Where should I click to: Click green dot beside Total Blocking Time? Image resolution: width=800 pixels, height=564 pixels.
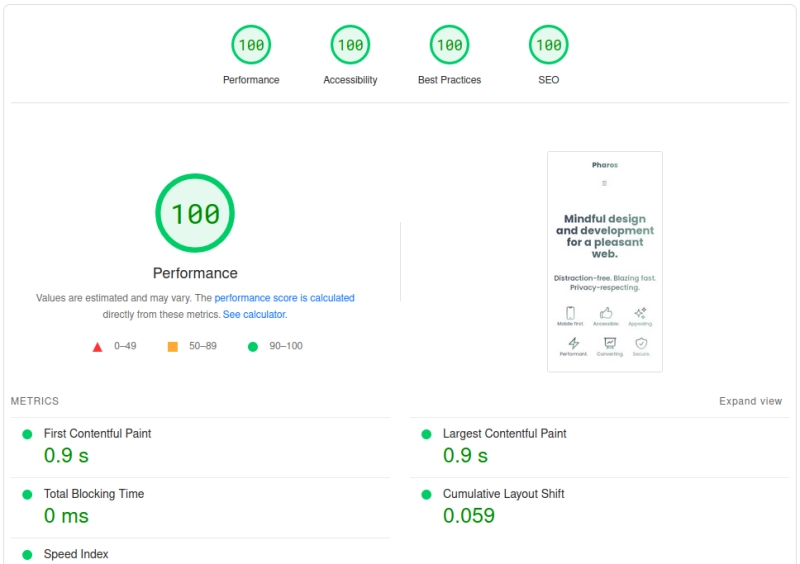(27, 495)
